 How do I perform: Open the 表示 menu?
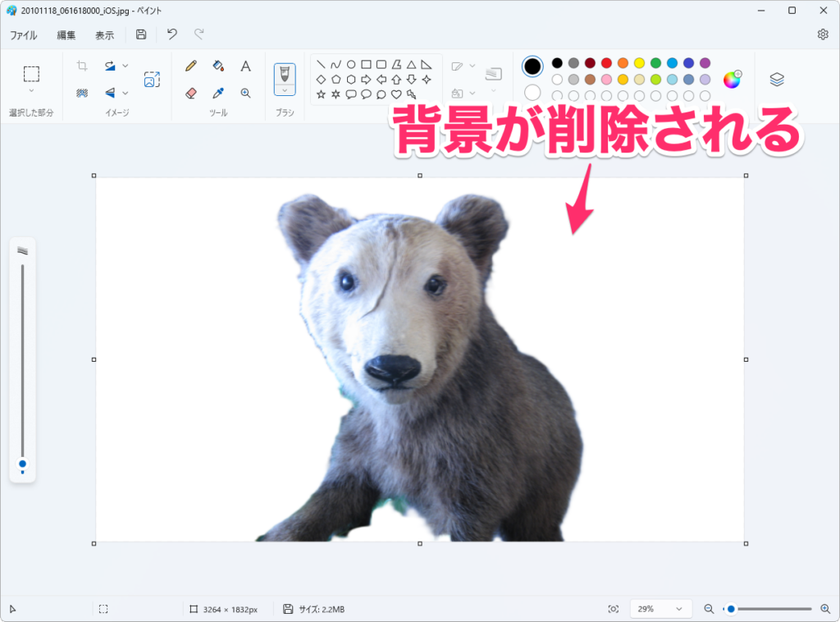104,35
